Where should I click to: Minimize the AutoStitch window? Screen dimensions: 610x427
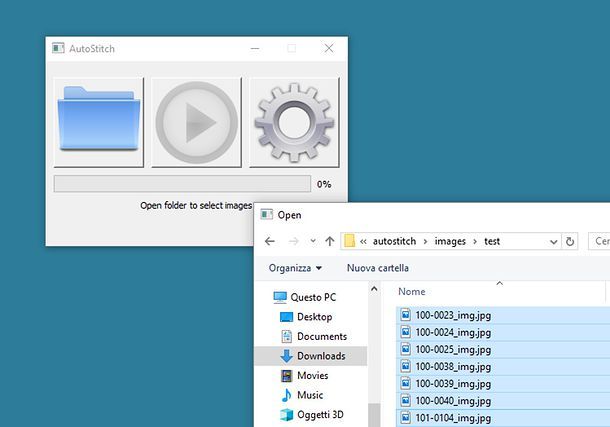click(x=255, y=49)
